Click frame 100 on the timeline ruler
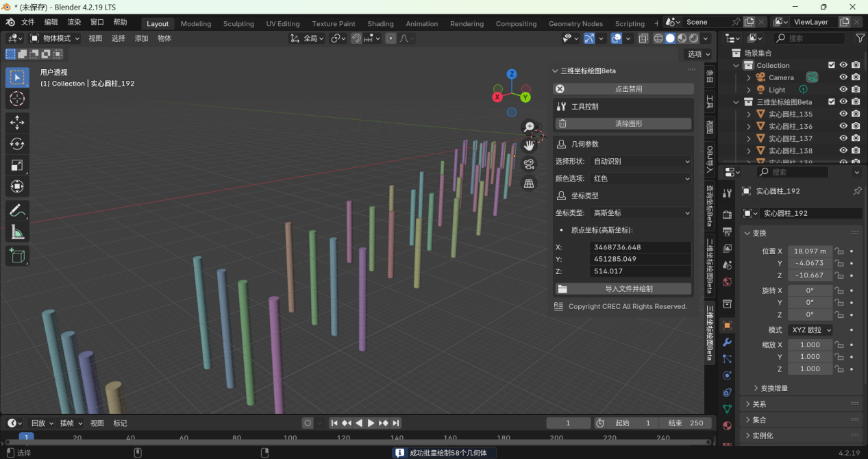868x459 pixels. coord(290,438)
